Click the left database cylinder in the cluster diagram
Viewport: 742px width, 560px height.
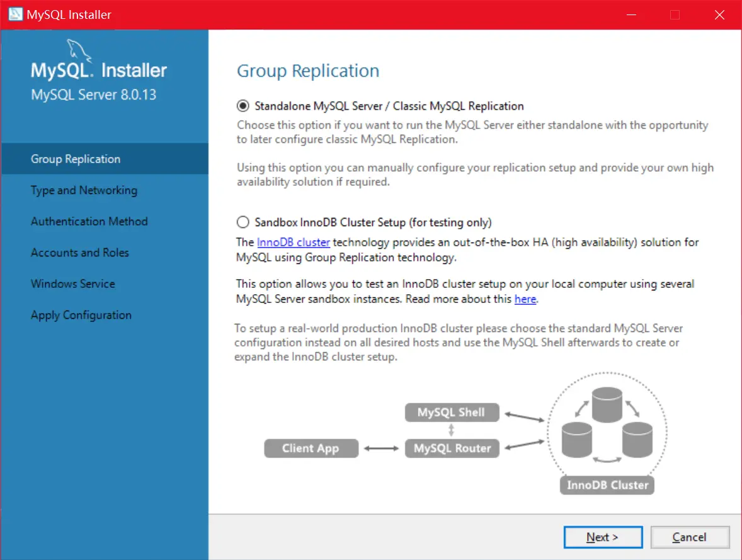(576, 440)
